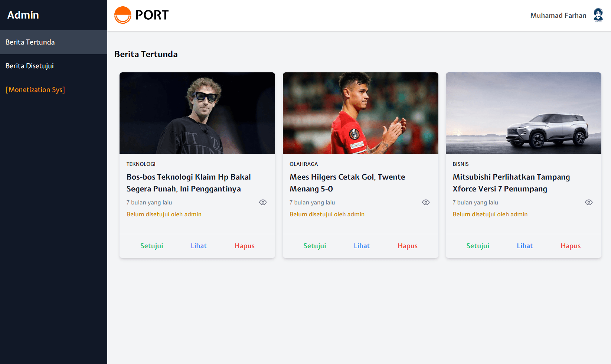611x364 pixels.
Task: Delete the Bos-bos Teknologi article with Hapus
Action: (244, 246)
